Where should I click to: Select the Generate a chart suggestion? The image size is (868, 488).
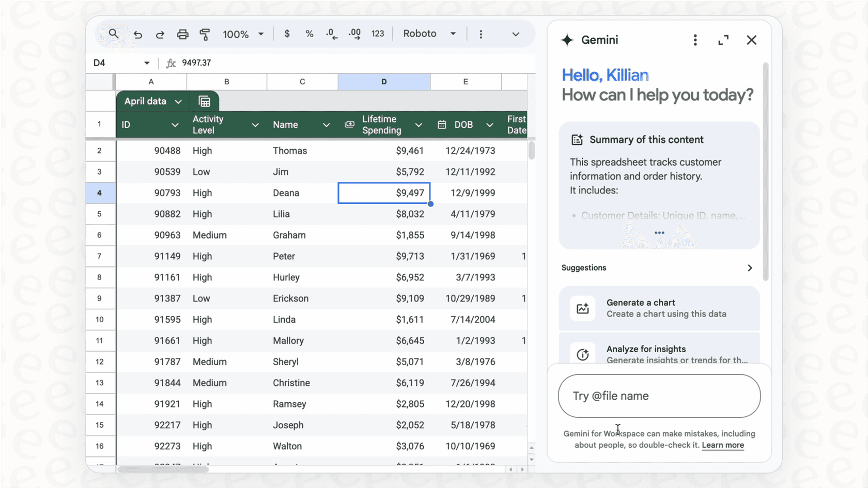[x=659, y=308]
